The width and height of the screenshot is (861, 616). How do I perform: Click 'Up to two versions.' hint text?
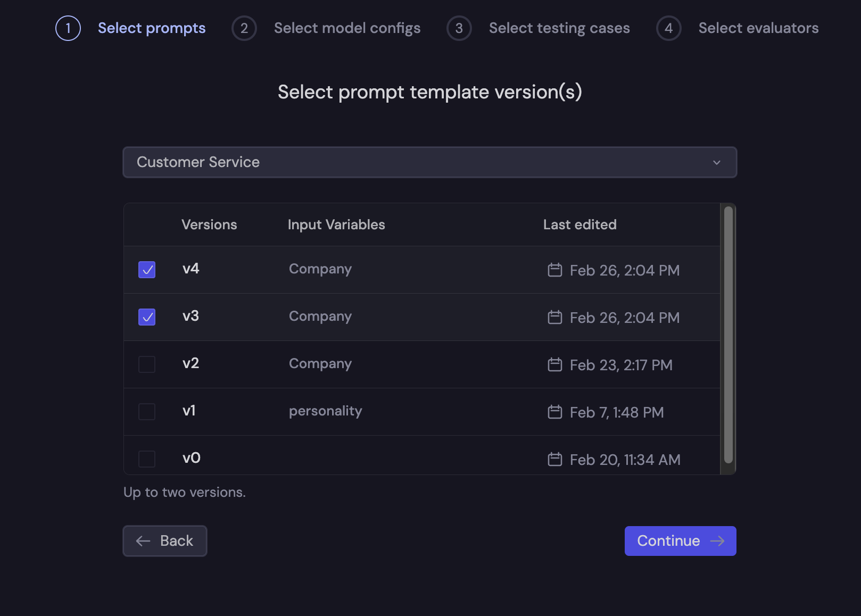[185, 492]
